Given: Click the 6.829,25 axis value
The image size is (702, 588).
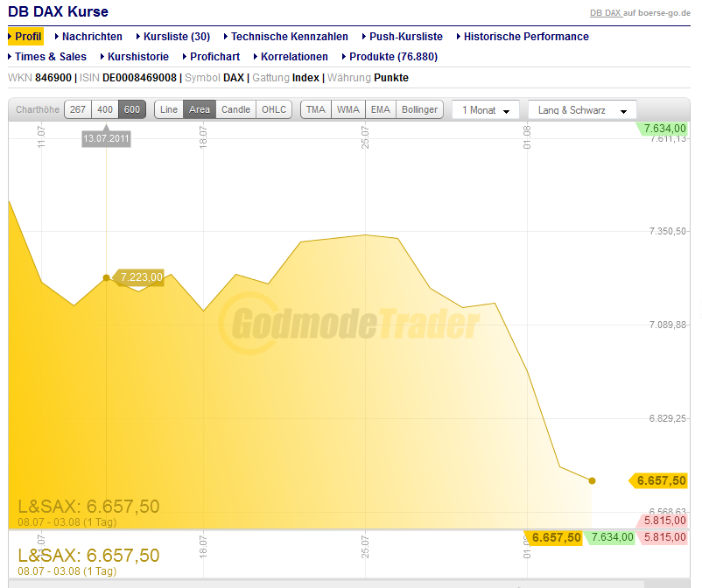Looking at the screenshot, I should [668, 418].
